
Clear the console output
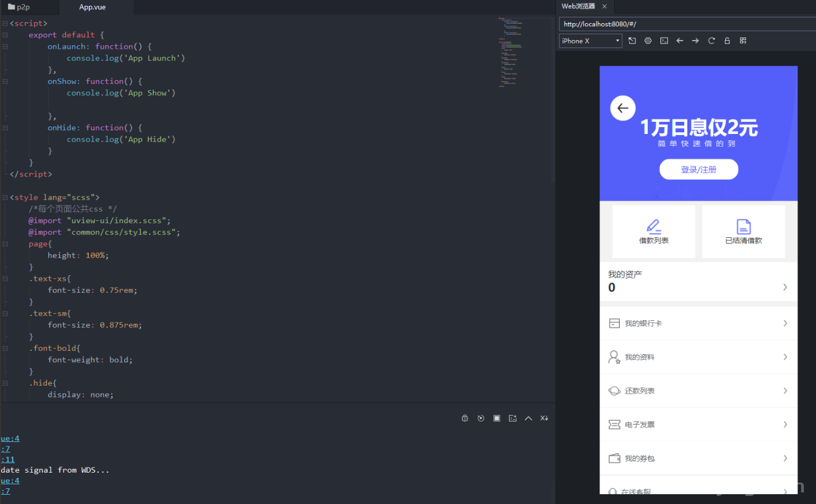pyautogui.click(x=544, y=418)
